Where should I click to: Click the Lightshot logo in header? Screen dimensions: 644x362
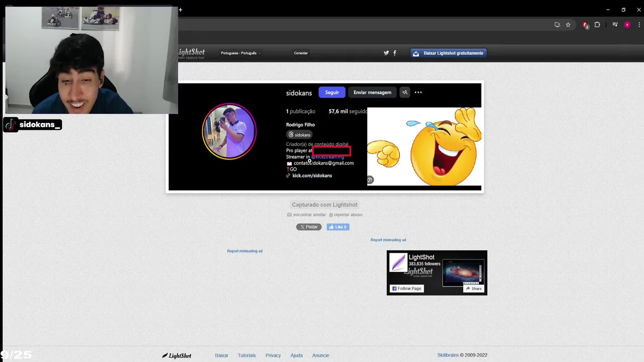192,53
